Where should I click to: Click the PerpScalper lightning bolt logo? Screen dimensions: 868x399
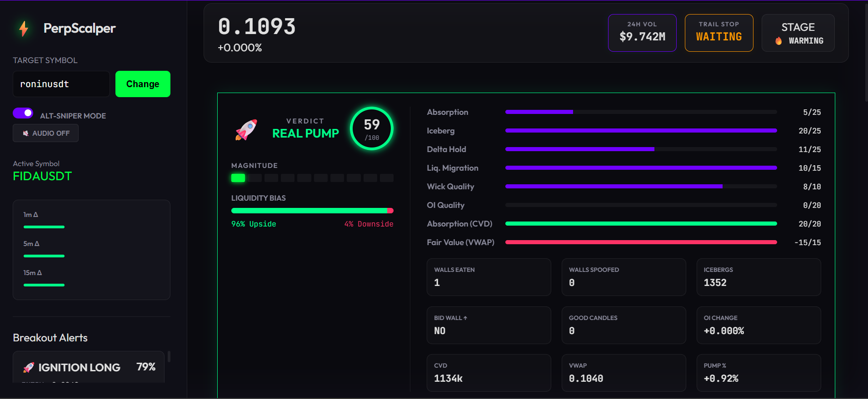pos(24,29)
